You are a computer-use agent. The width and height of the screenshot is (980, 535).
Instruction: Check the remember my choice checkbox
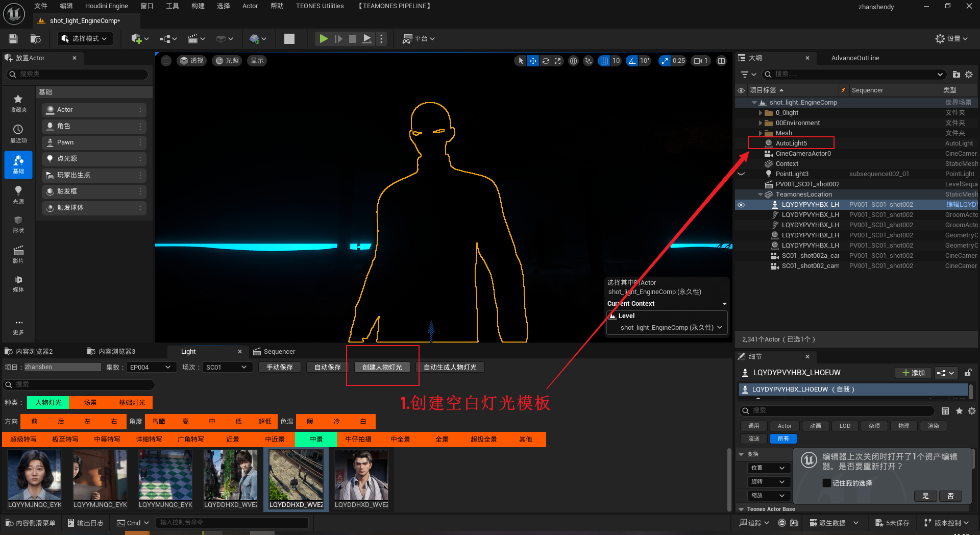point(826,483)
